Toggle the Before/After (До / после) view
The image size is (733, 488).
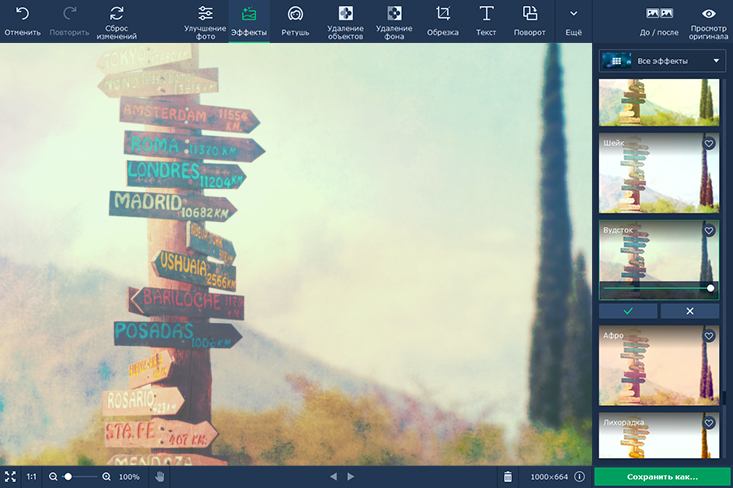[659, 14]
